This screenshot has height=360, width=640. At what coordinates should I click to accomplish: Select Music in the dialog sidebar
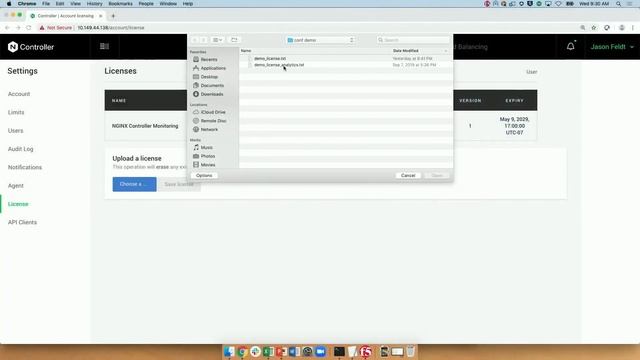(207, 147)
